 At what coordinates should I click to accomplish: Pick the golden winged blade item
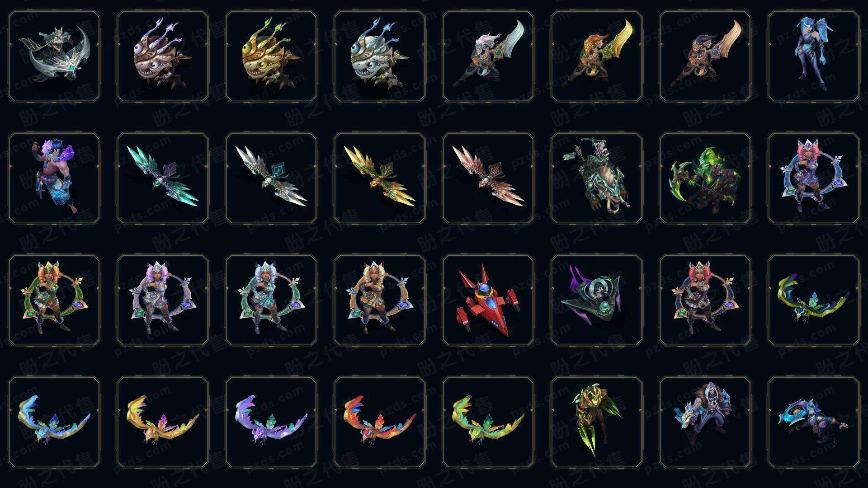click(x=380, y=178)
